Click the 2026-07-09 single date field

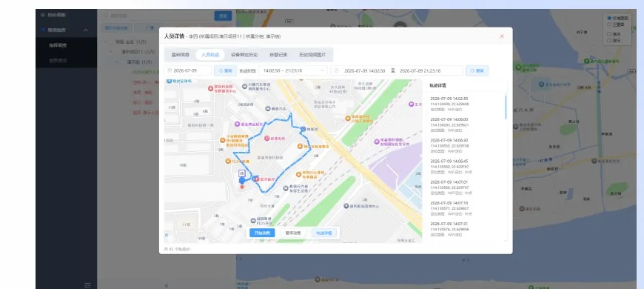[188, 70]
